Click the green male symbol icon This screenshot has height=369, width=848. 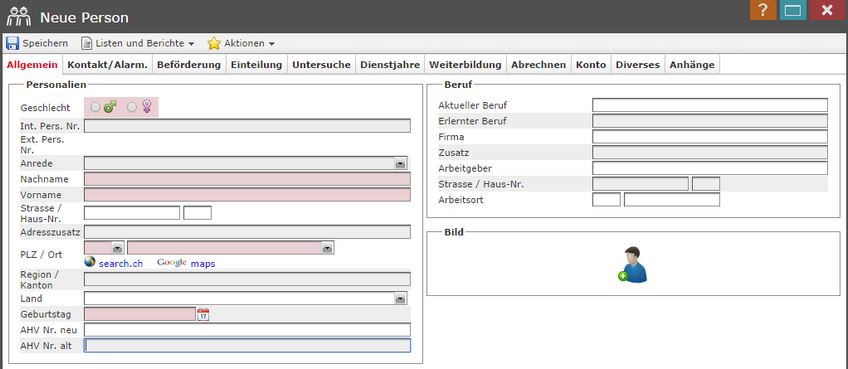pos(110,107)
